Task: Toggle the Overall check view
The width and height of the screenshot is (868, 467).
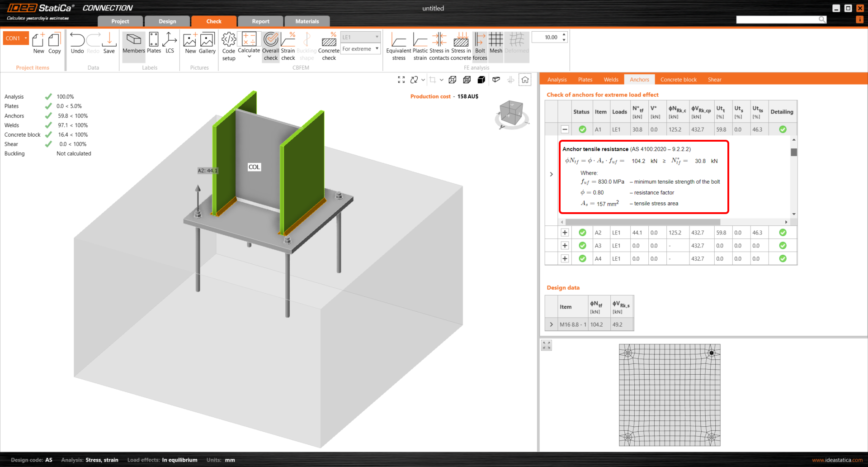Action: [x=271, y=46]
